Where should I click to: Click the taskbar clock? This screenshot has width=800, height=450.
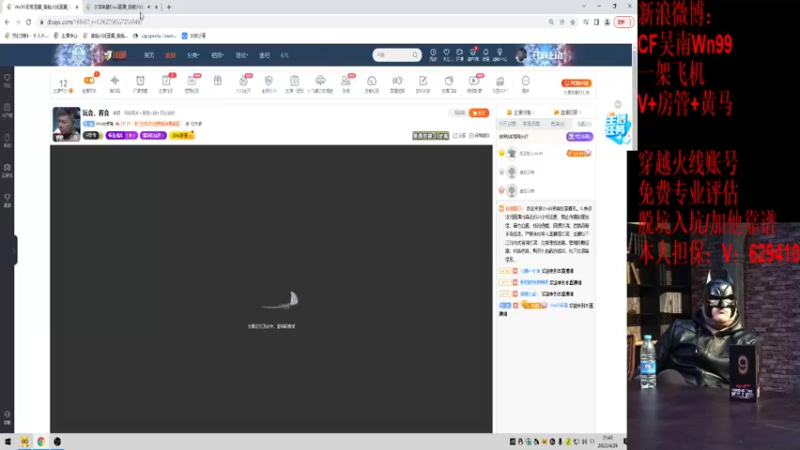(x=608, y=441)
